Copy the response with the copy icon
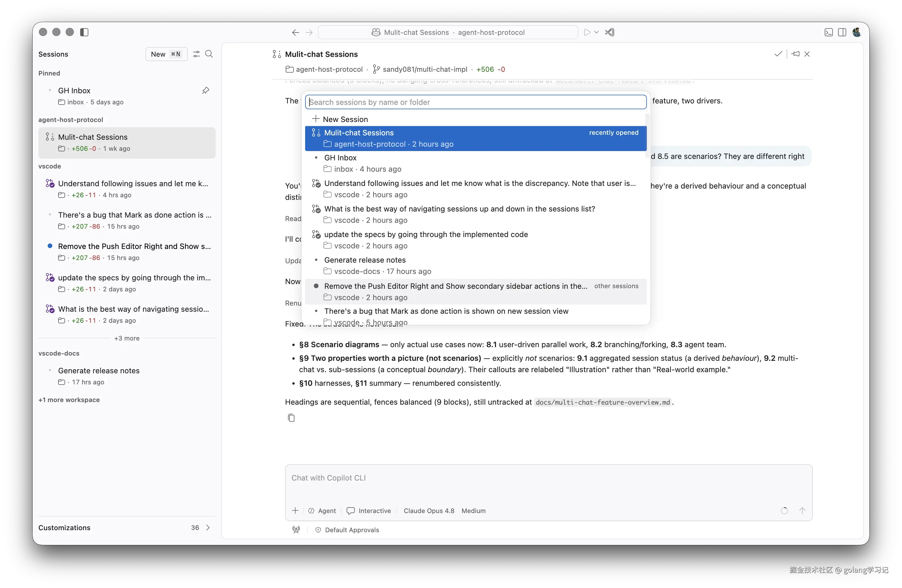This screenshot has height=588, width=902. tap(291, 418)
